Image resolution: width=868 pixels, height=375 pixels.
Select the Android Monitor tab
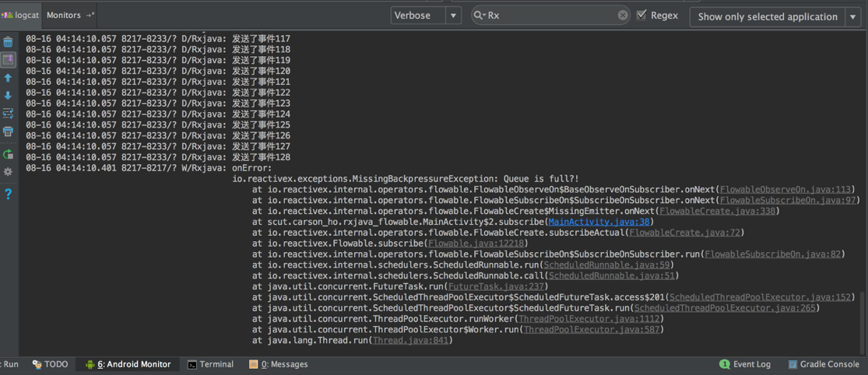coord(128,364)
